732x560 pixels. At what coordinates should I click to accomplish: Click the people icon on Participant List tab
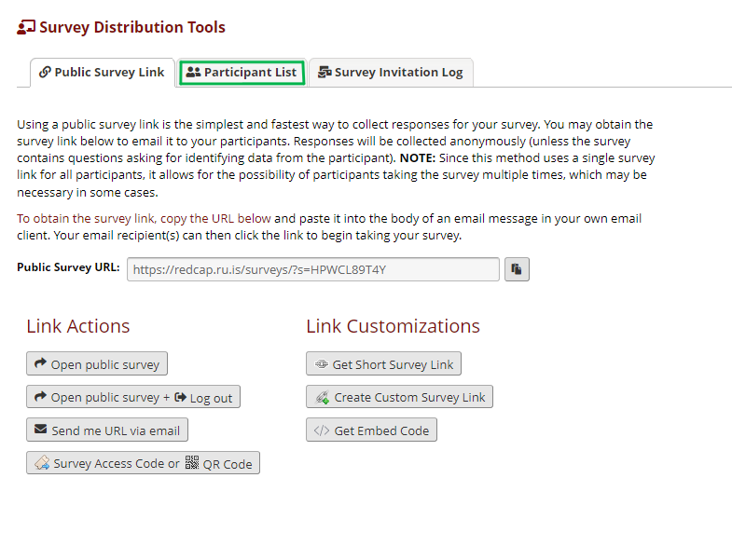193,72
